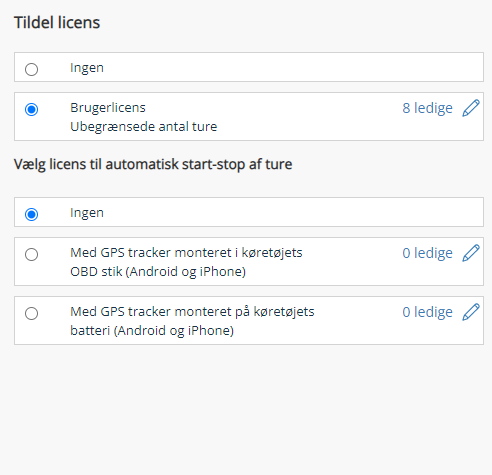Click '0 ledige' beside the batteri option
Viewport: 492px width, 475px height.
pyautogui.click(x=427, y=312)
